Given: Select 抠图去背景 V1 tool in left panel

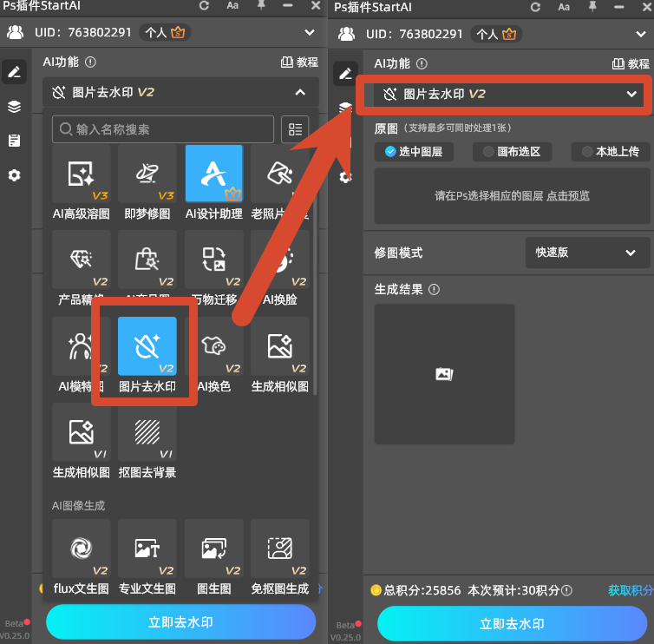Looking at the screenshot, I should (147, 432).
